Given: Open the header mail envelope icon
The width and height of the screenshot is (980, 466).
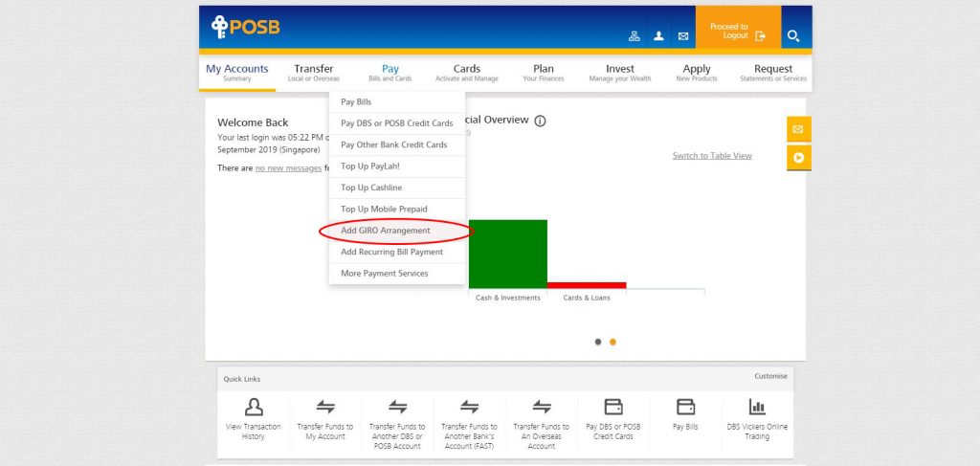Looking at the screenshot, I should [x=683, y=36].
